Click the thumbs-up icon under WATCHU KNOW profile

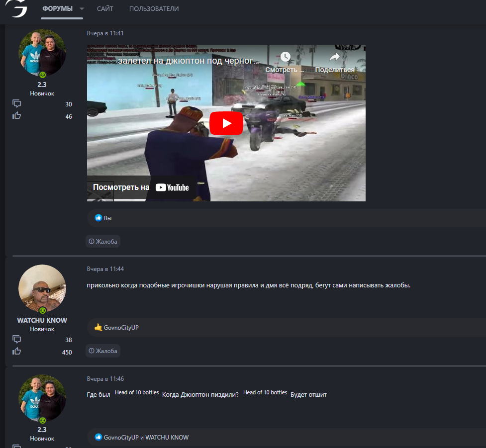17,352
